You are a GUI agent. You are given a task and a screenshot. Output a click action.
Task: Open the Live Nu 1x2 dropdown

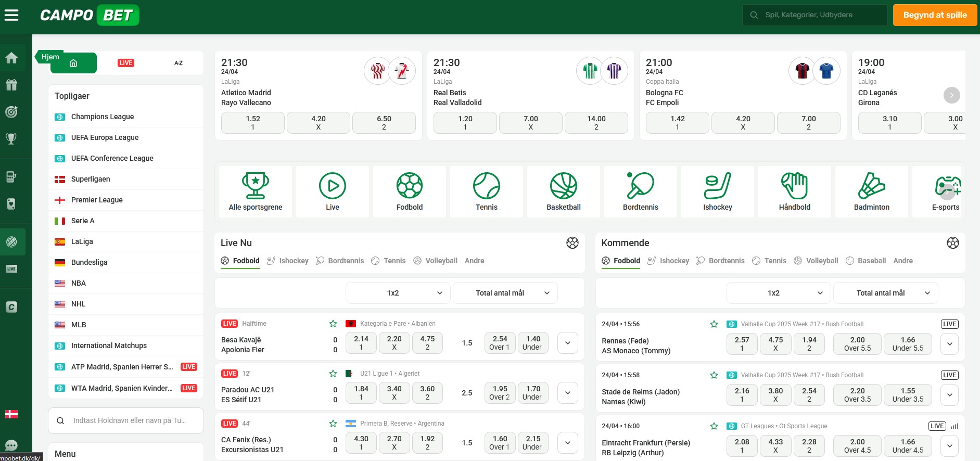click(398, 293)
